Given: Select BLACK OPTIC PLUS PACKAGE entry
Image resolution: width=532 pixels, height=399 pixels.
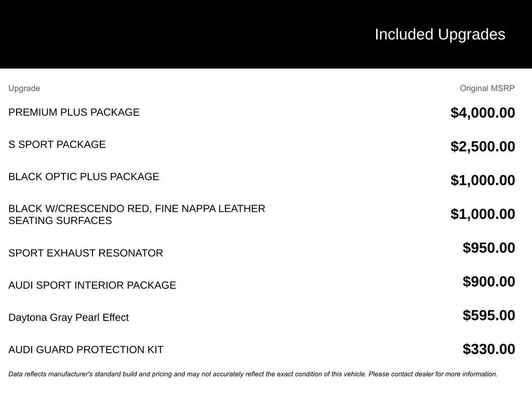Looking at the screenshot, I should tap(84, 177).
